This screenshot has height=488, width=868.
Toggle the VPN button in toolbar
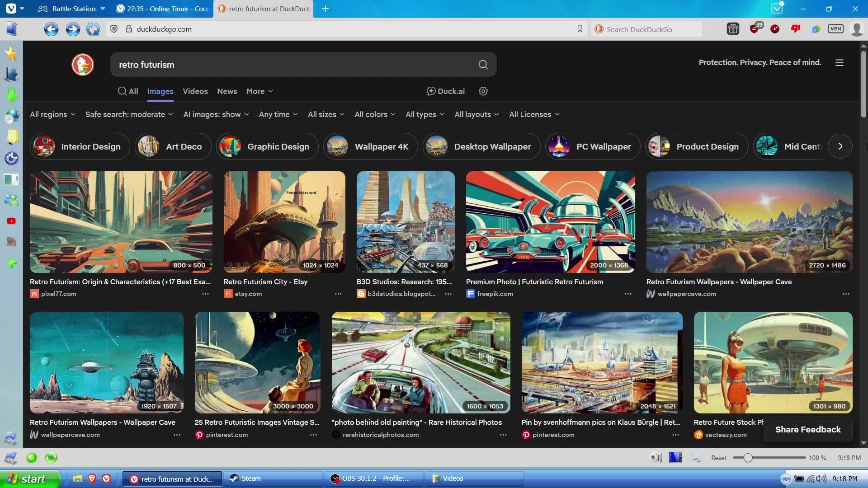coord(835,29)
